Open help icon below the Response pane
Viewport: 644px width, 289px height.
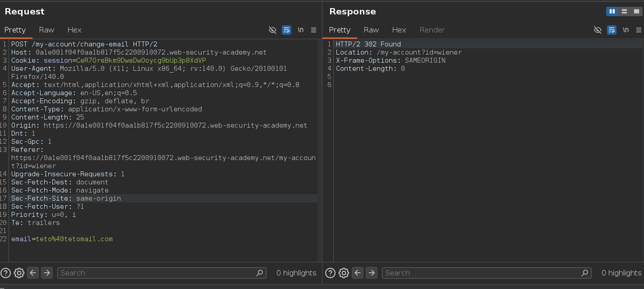point(331,273)
